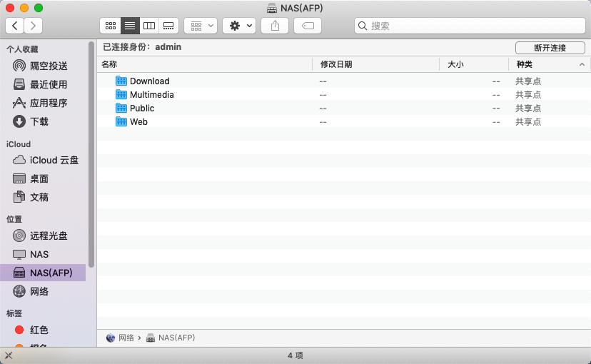Click the Share toolbar button
Screen dimensions: 591x364
click(x=275, y=26)
